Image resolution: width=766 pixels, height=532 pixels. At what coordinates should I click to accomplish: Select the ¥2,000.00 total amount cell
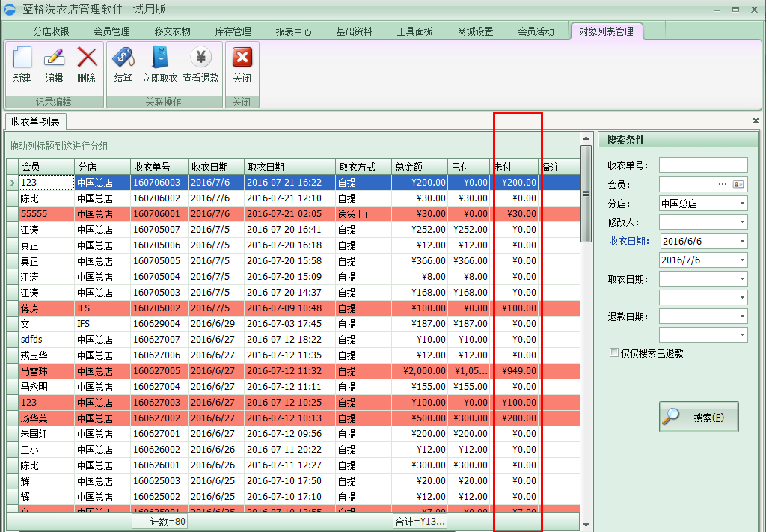click(x=420, y=371)
